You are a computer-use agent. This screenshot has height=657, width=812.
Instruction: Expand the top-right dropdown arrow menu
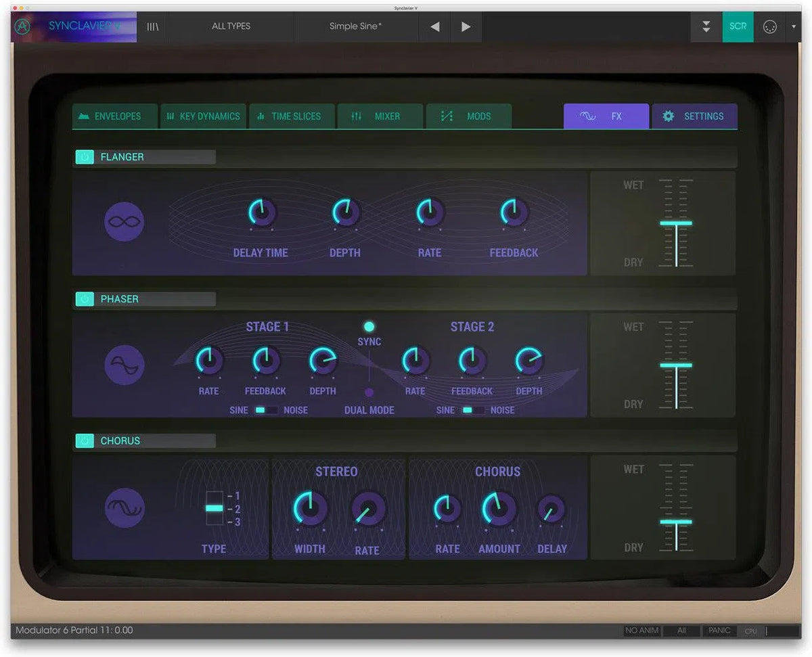[794, 26]
